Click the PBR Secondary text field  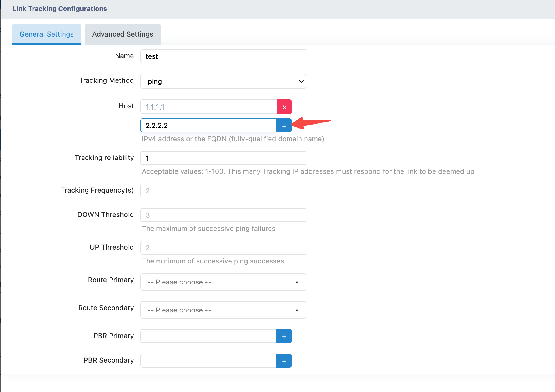[208, 361]
